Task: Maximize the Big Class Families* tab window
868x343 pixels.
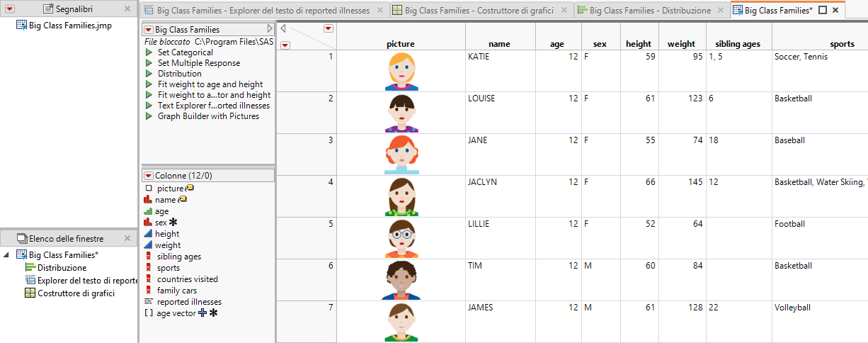Action: coord(823,11)
